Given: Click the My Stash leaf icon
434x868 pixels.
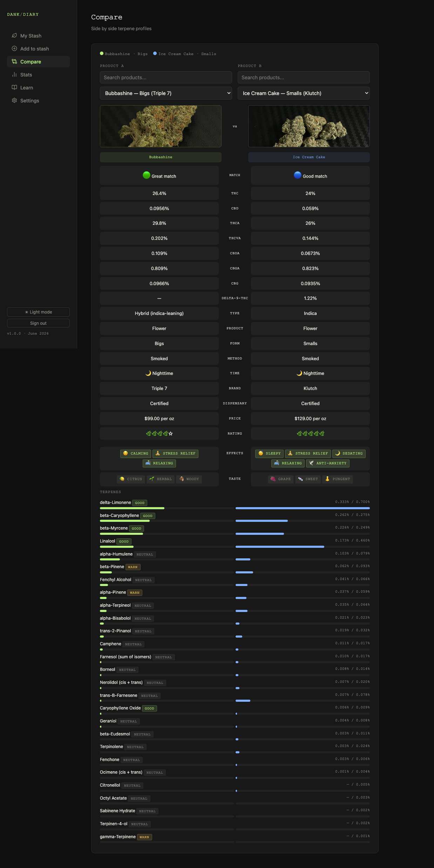Looking at the screenshot, I should click(x=14, y=35).
